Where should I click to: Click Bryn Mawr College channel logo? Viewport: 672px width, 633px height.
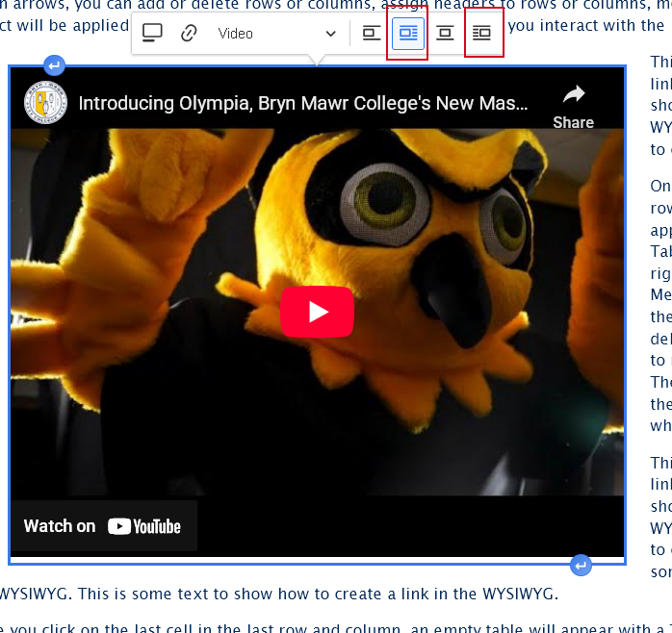pos(45,103)
